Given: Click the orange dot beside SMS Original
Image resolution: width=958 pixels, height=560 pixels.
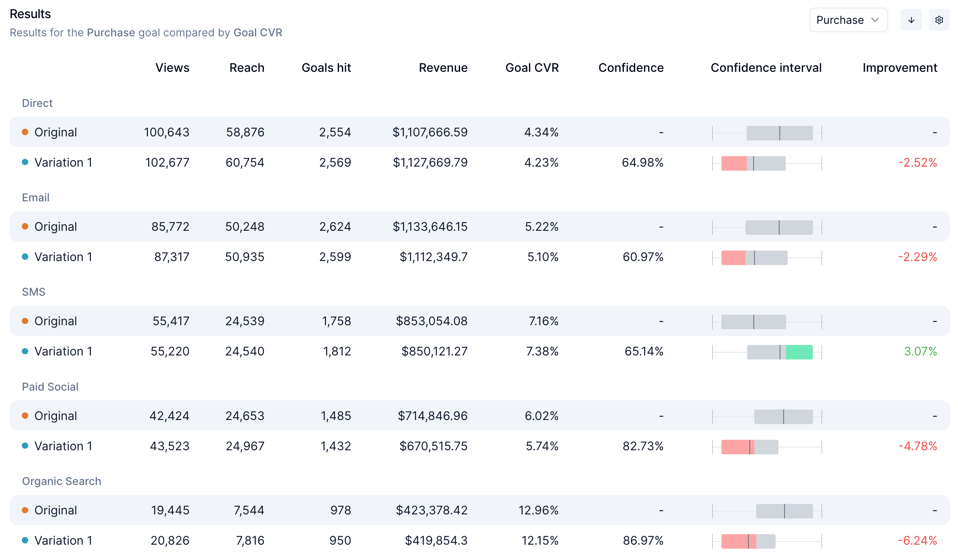Looking at the screenshot, I should (x=25, y=321).
